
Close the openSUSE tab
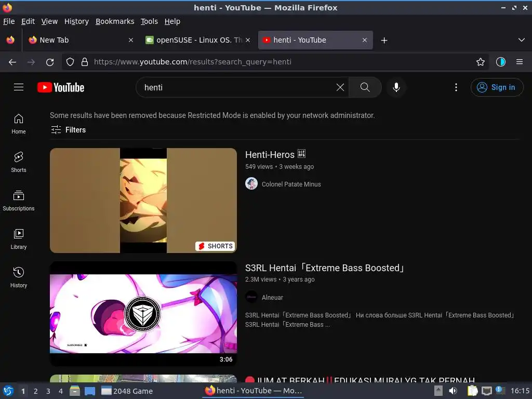[x=248, y=40]
